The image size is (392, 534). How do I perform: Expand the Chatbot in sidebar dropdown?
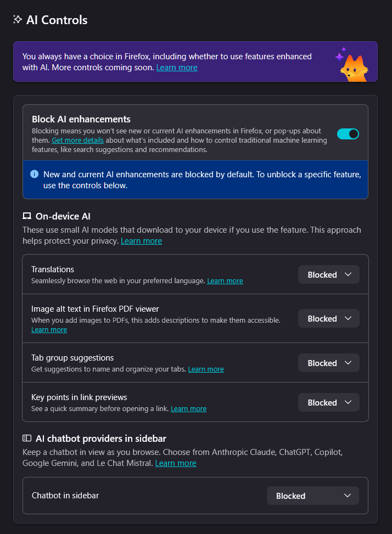click(x=312, y=496)
